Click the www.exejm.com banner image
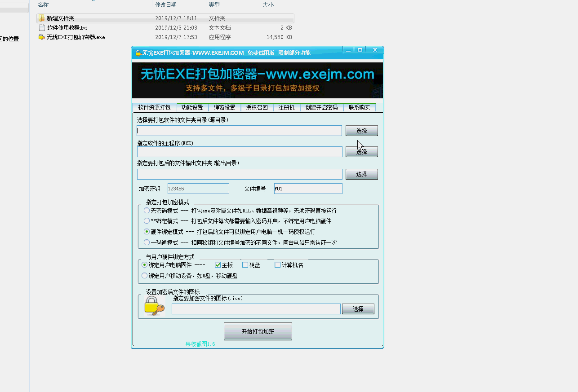 click(x=257, y=80)
